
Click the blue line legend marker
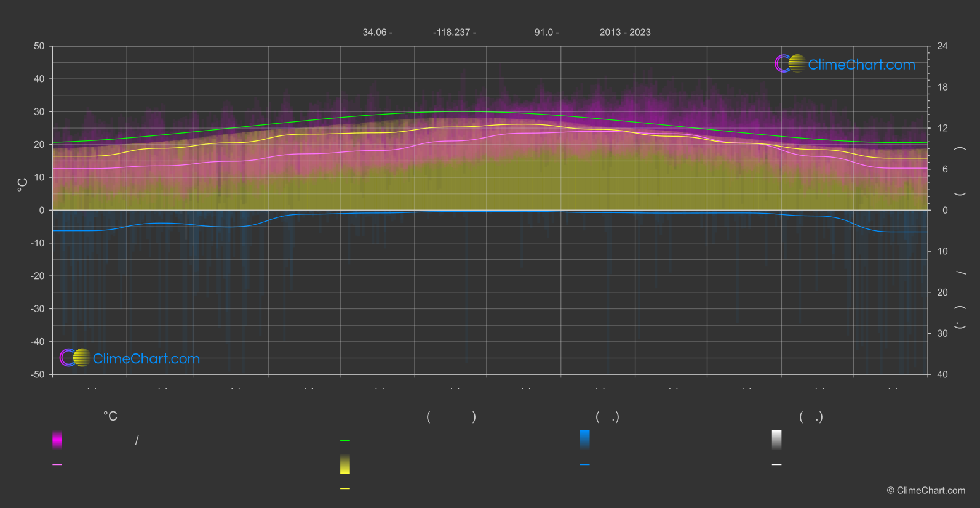pyautogui.click(x=585, y=465)
